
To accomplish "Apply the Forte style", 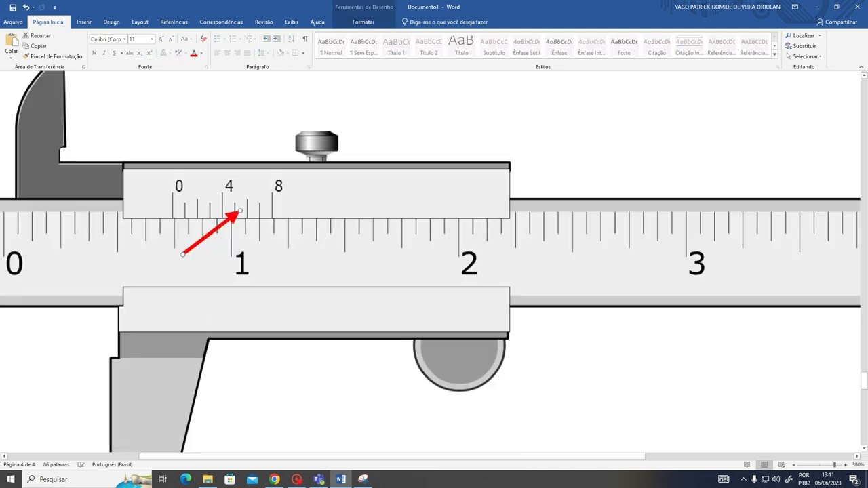I will [x=624, y=46].
